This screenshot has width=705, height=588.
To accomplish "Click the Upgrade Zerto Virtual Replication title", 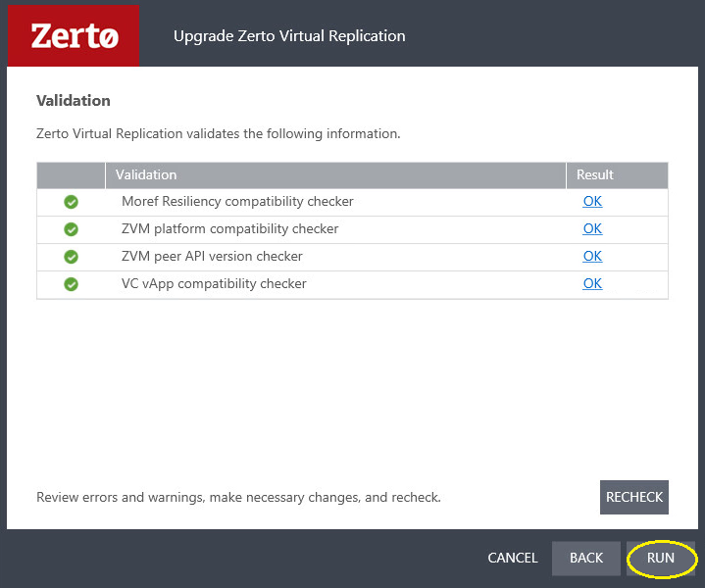I will click(x=289, y=36).
